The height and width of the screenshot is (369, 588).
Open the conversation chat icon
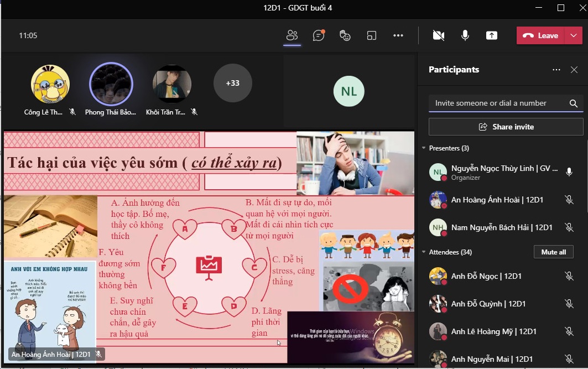319,35
